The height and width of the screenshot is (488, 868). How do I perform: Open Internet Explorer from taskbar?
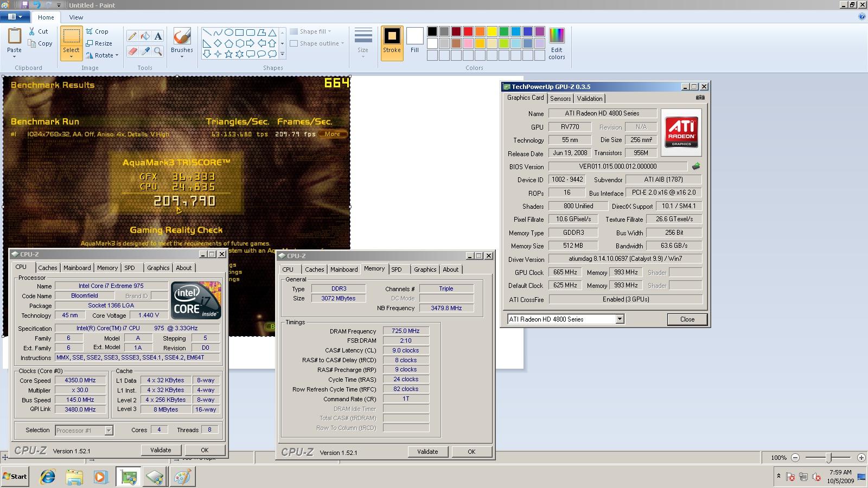48,477
